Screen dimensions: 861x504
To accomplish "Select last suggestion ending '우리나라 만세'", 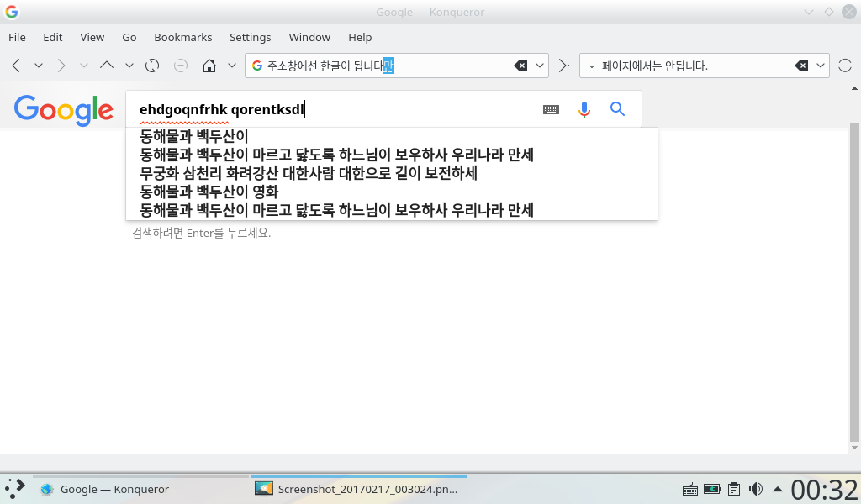I will [392, 210].
